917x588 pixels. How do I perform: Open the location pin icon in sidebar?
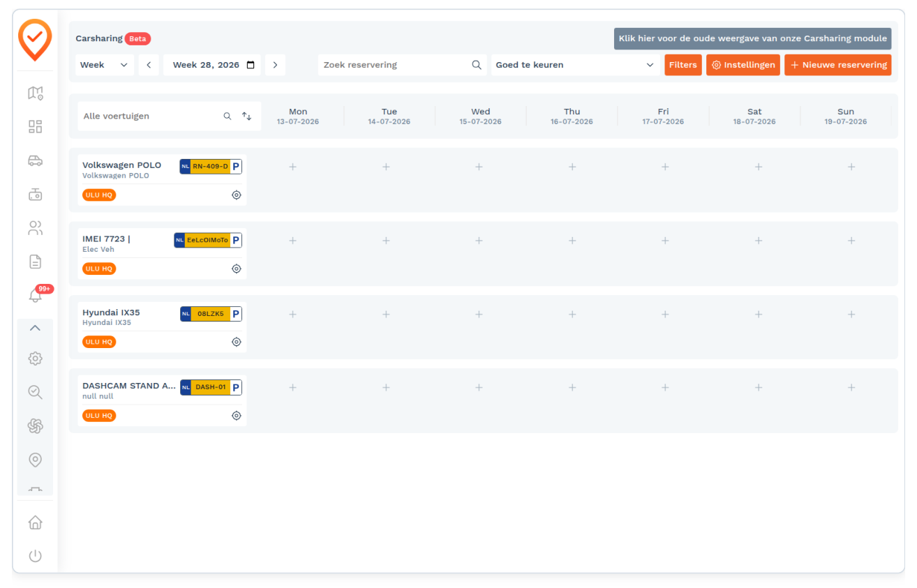coord(35,460)
